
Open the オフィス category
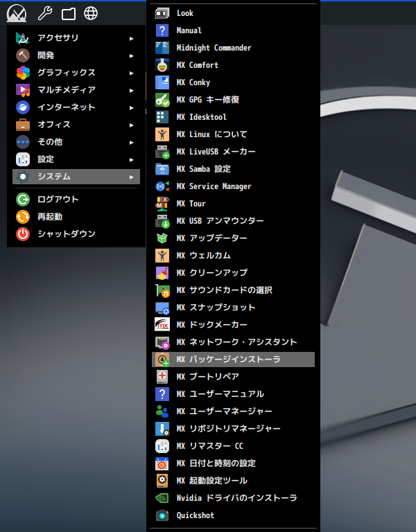point(76,125)
